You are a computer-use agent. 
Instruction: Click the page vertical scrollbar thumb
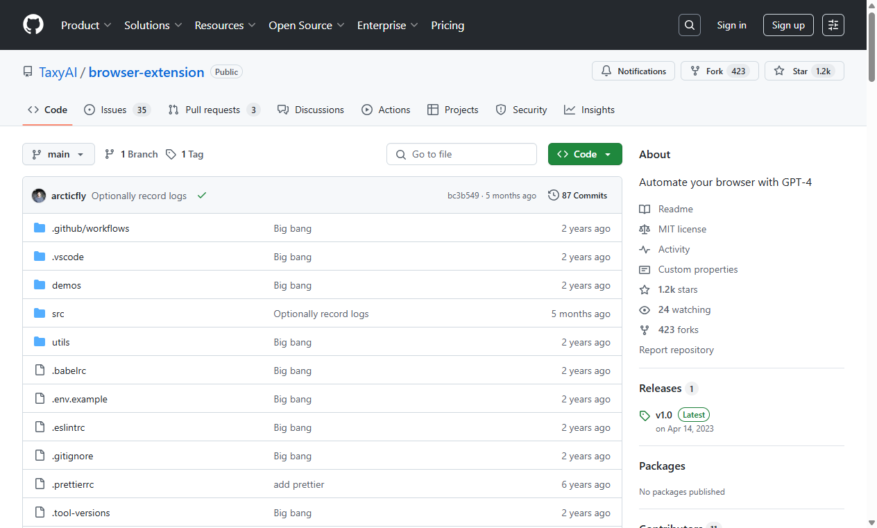coord(871,46)
